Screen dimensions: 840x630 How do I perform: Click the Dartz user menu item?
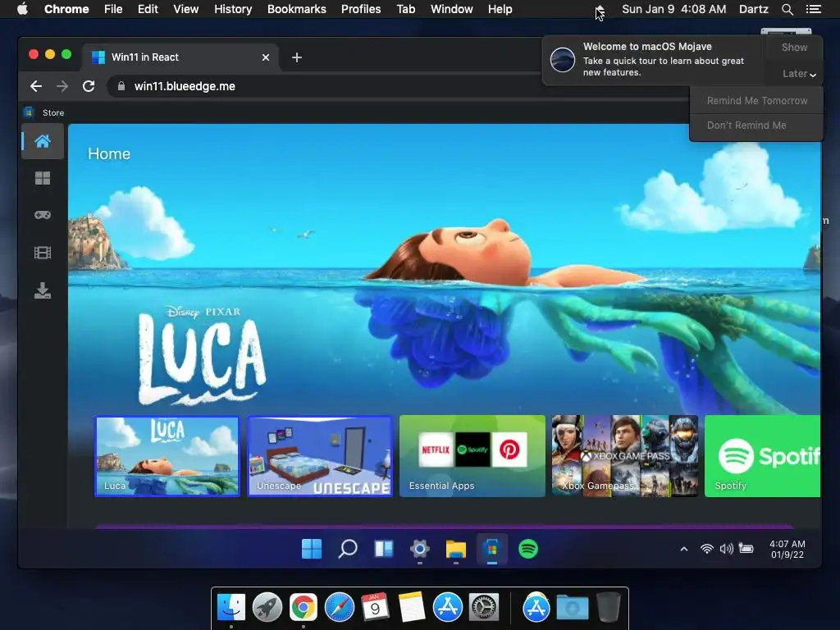point(754,9)
